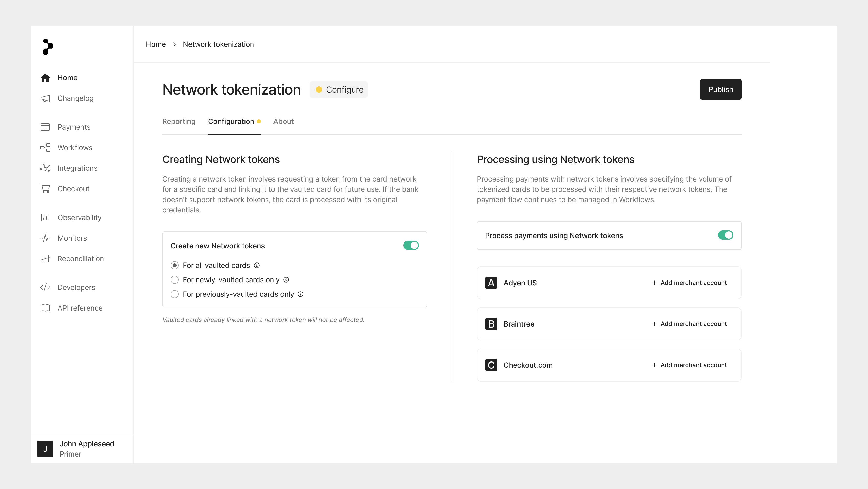868x489 pixels.
Task: Click the Publish button
Action: click(721, 89)
